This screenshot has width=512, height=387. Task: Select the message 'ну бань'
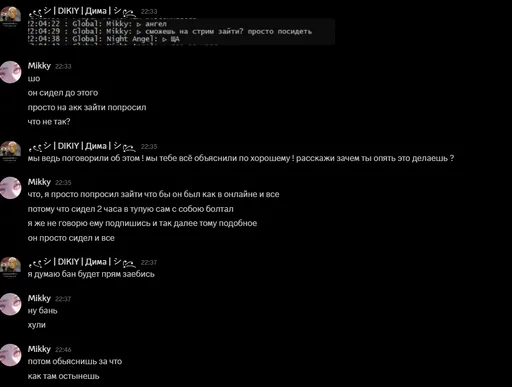(43, 311)
